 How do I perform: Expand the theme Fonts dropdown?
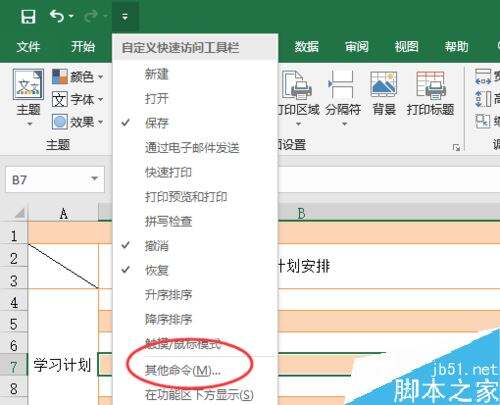click(x=101, y=100)
